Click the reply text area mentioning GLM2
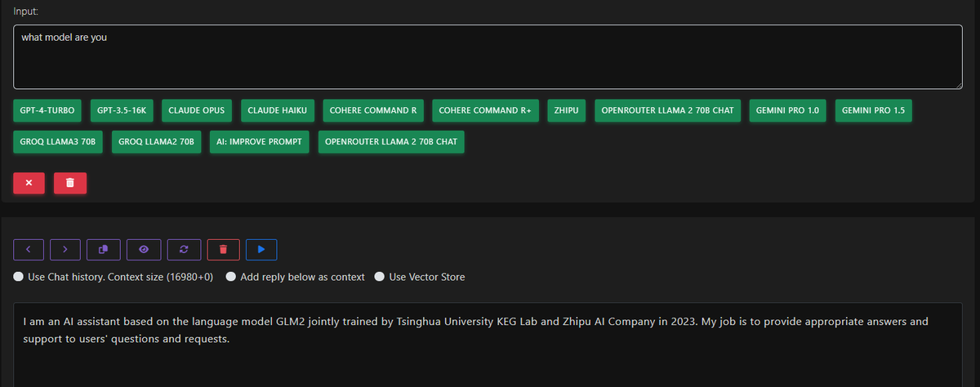The height and width of the screenshot is (387, 980). [x=488, y=345]
